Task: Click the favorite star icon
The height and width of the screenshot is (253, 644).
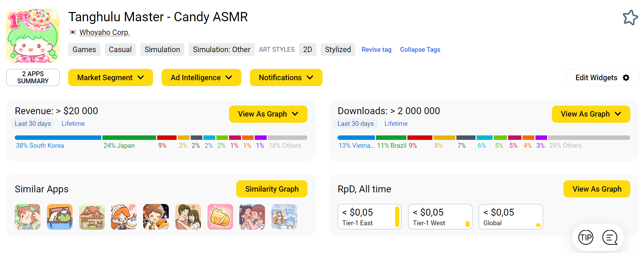Action: click(x=630, y=17)
